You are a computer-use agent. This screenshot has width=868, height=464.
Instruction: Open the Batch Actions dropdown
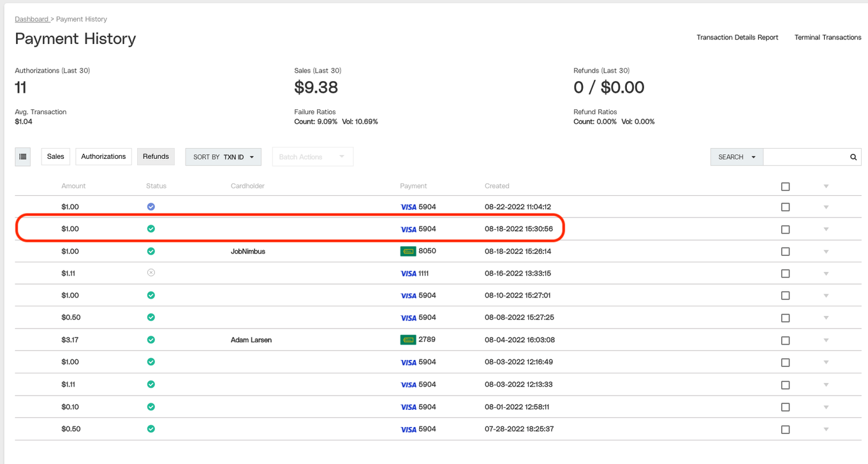(x=313, y=156)
